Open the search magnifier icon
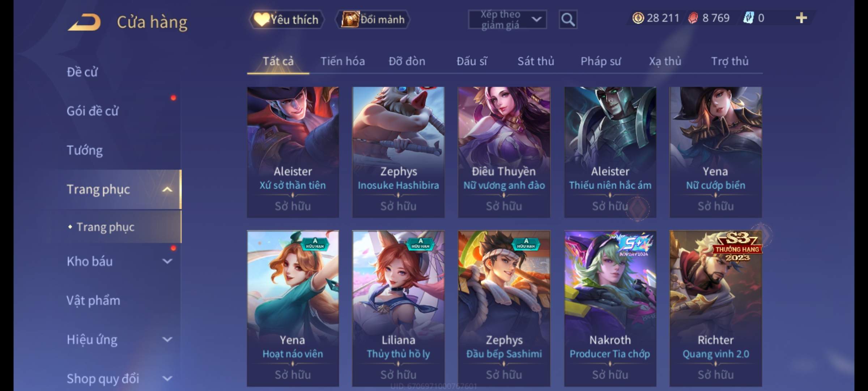Viewport: 868px width, 391px height. tap(568, 20)
